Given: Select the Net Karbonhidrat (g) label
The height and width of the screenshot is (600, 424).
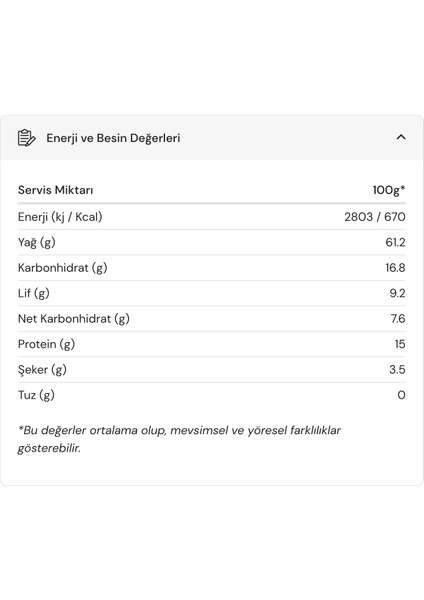Looking at the screenshot, I should (x=74, y=318).
